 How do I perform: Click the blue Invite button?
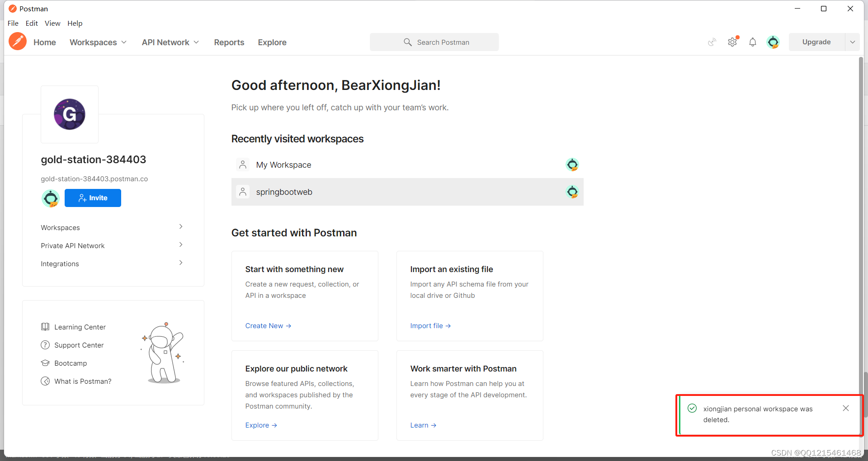93,198
